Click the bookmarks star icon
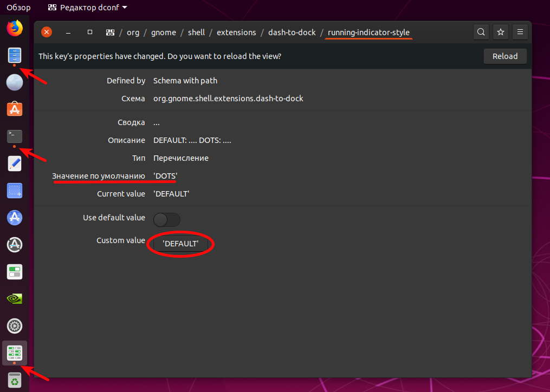This screenshot has width=550, height=392. coord(501,32)
